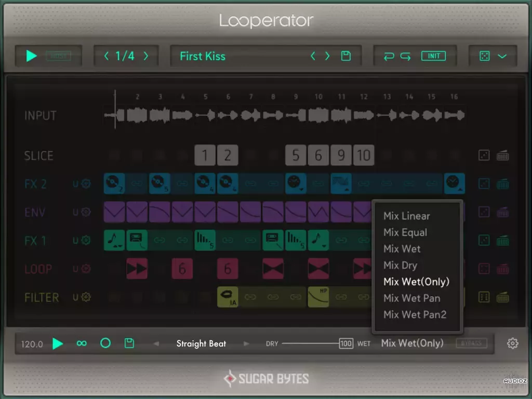
Task: Choose Mix Wet Pan2 from the menu
Action: coord(415,314)
